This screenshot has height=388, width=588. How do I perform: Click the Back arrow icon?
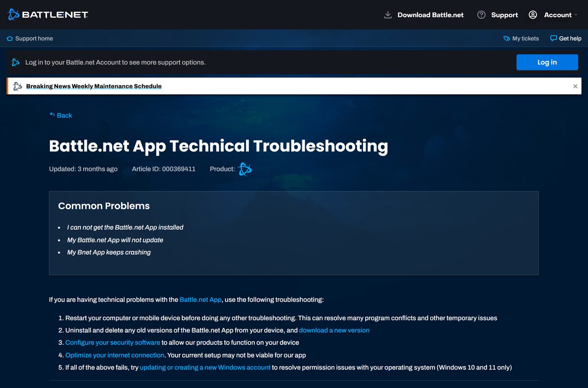pyautogui.click(x=52, y=115)
